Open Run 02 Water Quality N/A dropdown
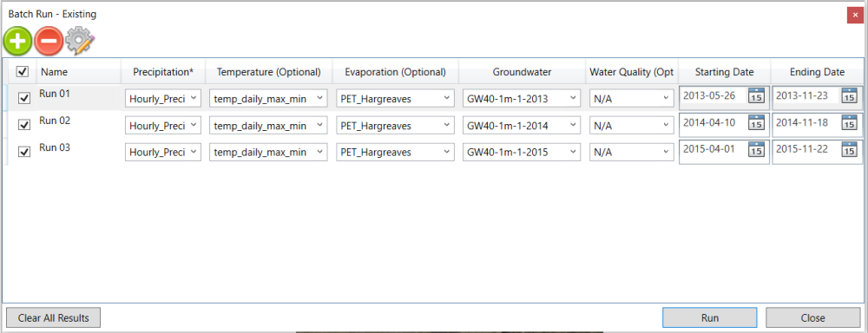 click(x=632, y=126)
